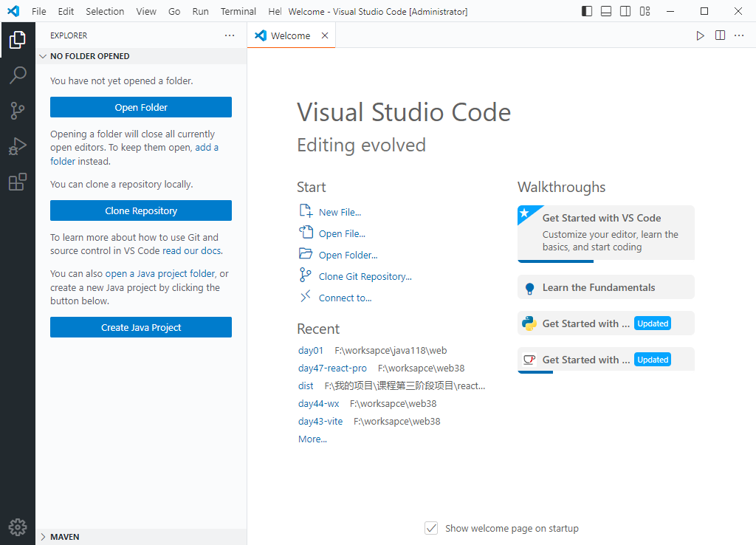
Task: Click the Split Editor icon
Action: click(720, 35)
